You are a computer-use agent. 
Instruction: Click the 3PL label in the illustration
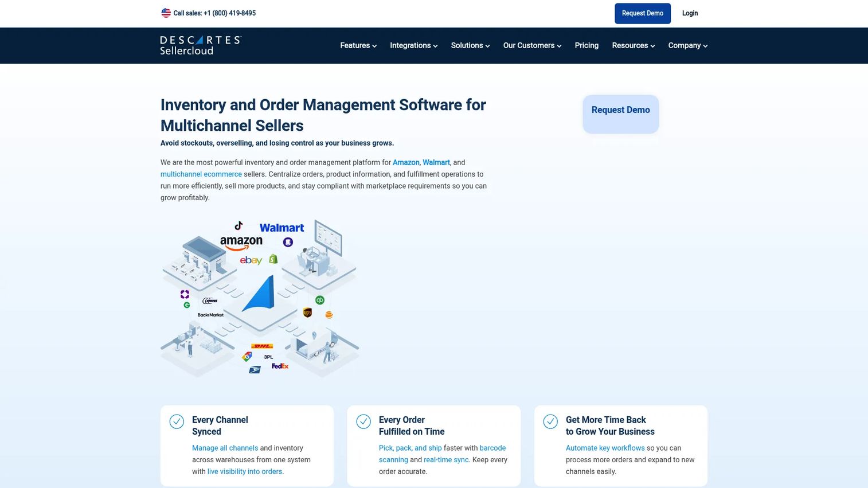(x=268, y=357)
